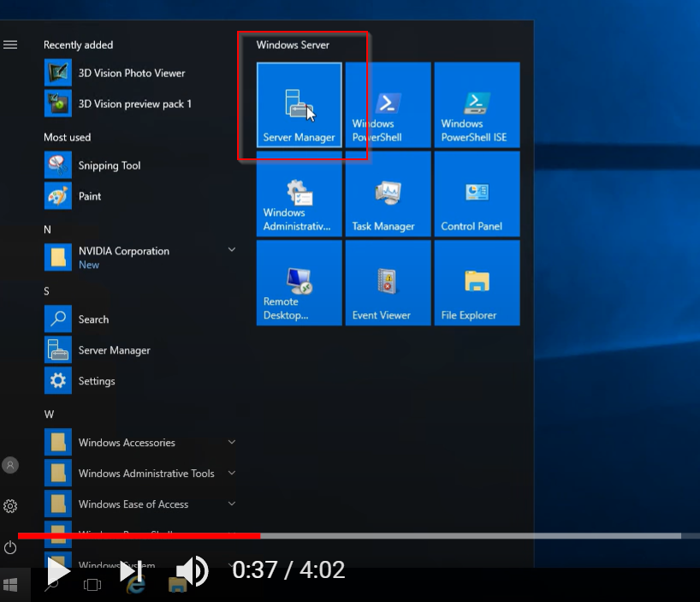Open Settings in the app list
The image size is (700, 602).
(x=140, y=381)
